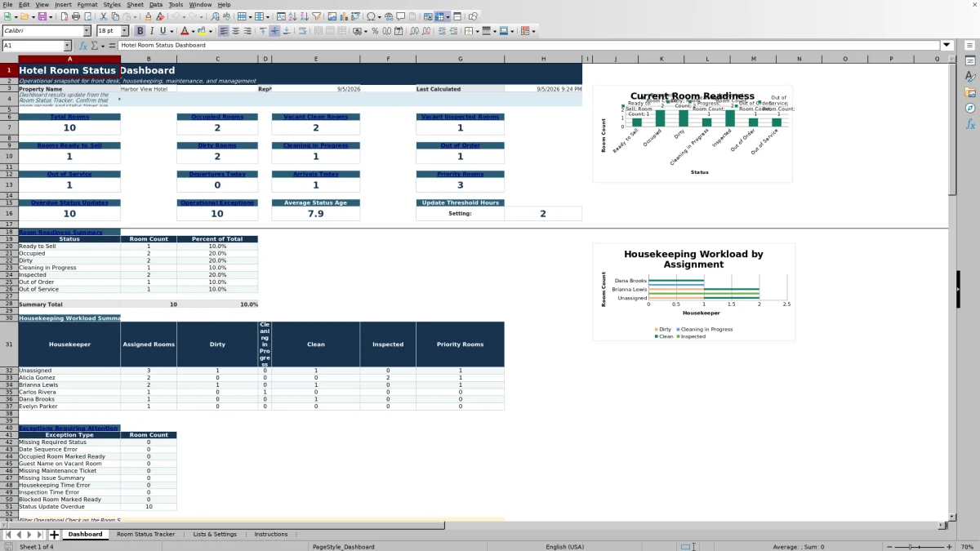Open the font color dropdown arrow
Screen dimensions: 980x551
pos(193,31)
